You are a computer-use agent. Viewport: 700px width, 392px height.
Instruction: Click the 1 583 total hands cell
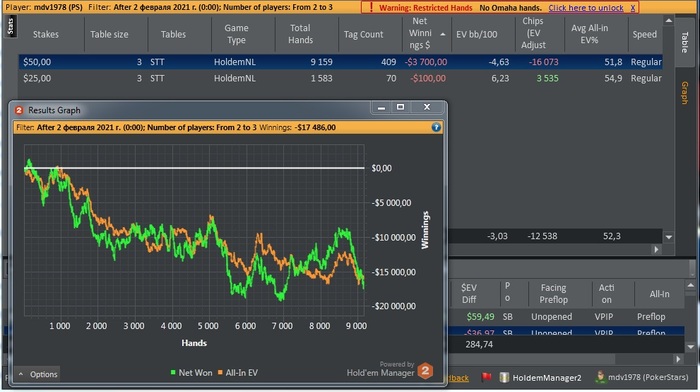click(321, 79)
